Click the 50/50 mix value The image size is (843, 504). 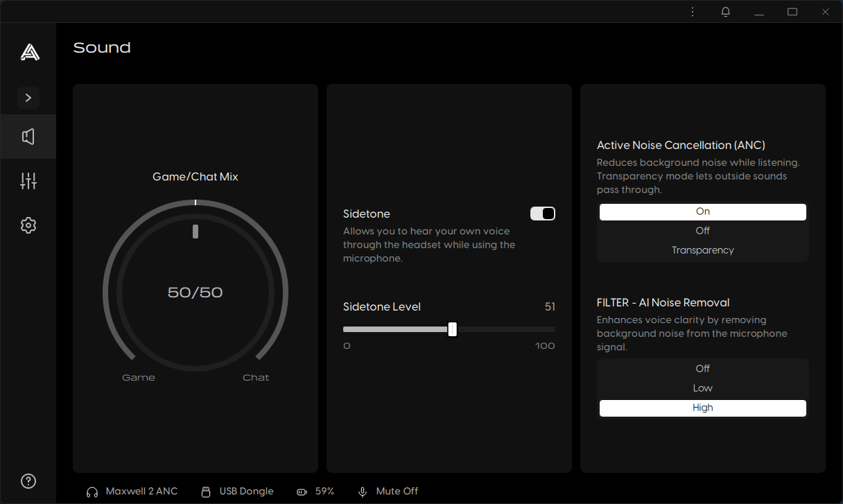195,293
